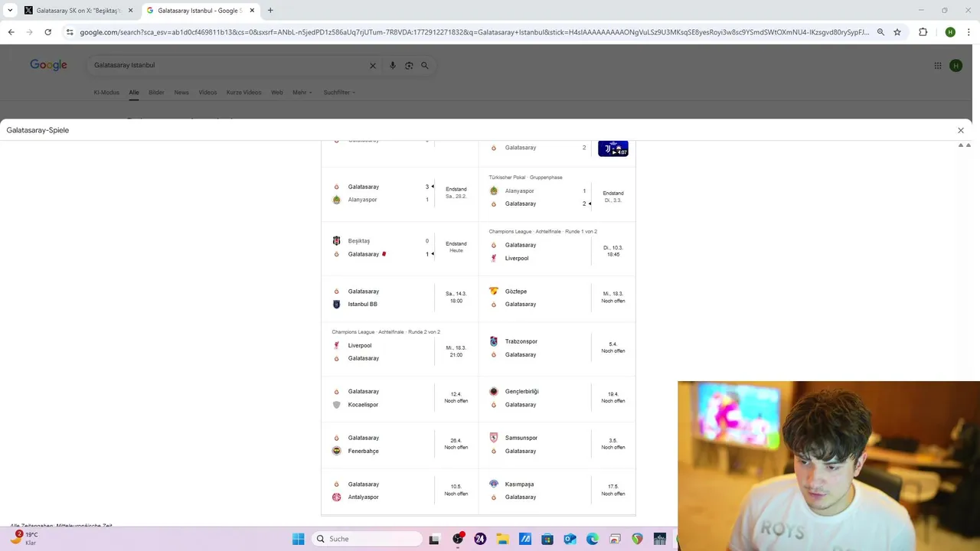Click the Göztepe club crest

pos(494,292)
